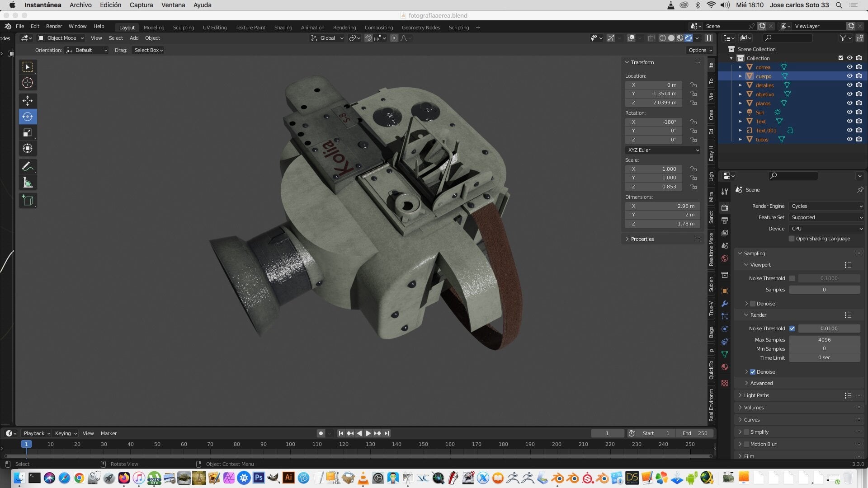
Task: Select the Annotate tool
Action: click(28, 166)
